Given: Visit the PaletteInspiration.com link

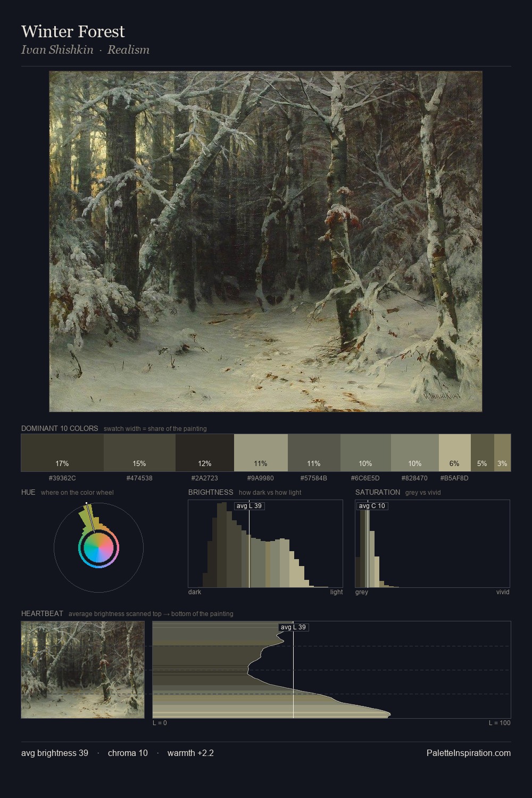Looking at the screenshot, I should (x=469, y=753).
